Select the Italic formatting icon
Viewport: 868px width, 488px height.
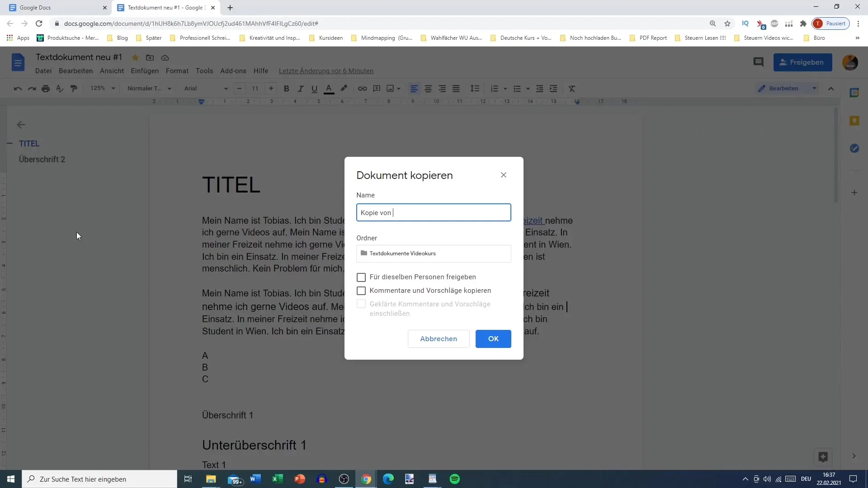302,88
